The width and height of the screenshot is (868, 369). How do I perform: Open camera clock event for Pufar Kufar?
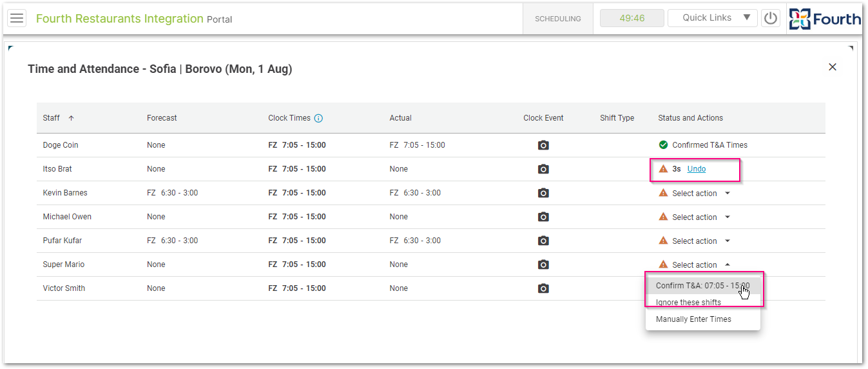(543, 241)
